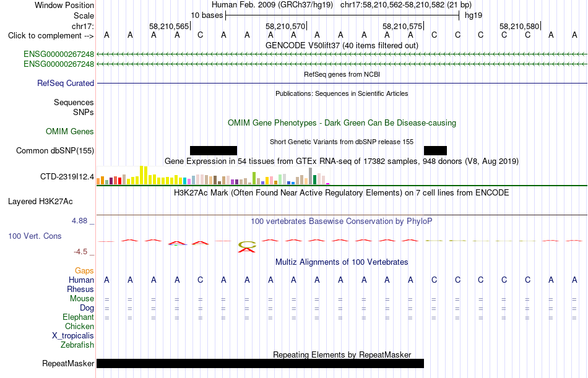Open the 100 Vert. Cons track label
588x378 pixels.
[35, 236]
